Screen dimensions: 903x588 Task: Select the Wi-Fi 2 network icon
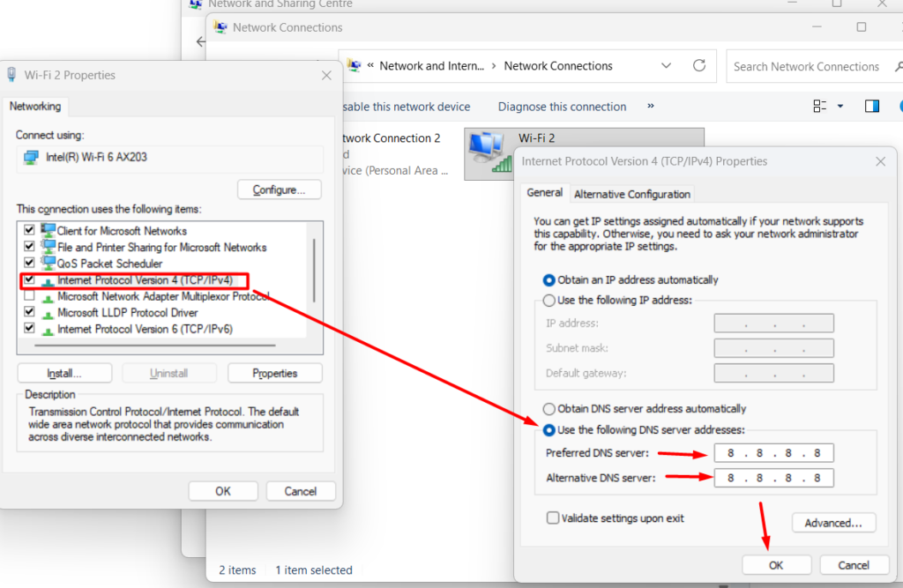[x=489, y=151]
